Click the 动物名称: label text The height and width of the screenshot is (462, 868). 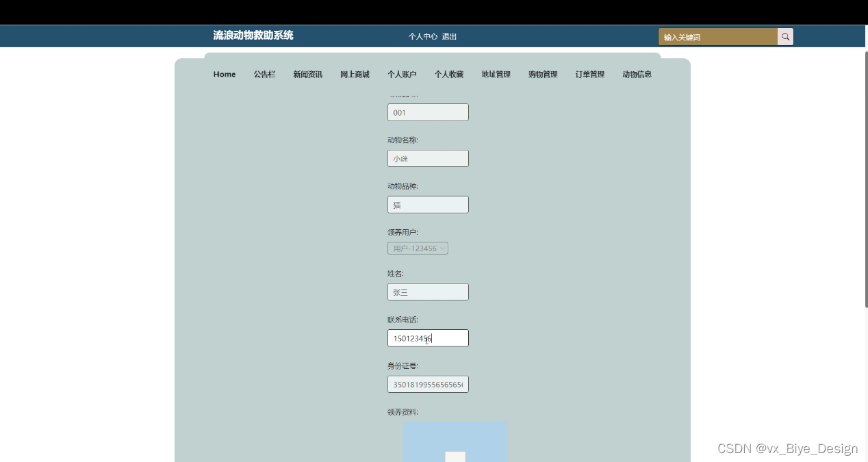[403, 140]
